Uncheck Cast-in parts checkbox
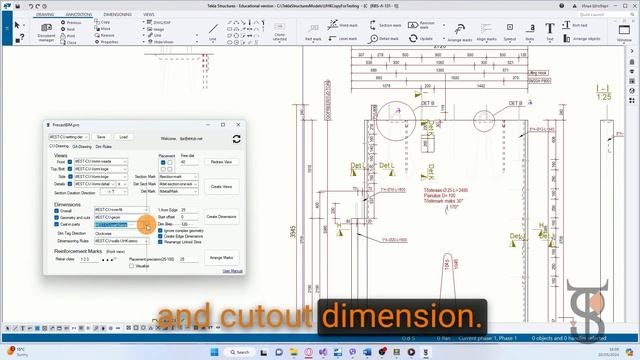Screen dimensions: 640x360 click(56, 224)
